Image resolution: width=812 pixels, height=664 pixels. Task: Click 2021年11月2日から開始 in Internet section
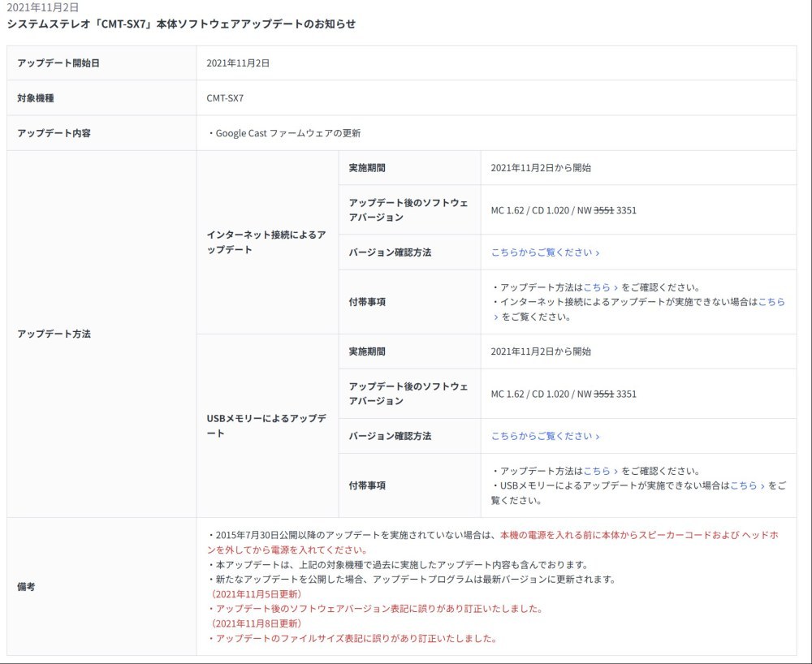tap(541, 168)
